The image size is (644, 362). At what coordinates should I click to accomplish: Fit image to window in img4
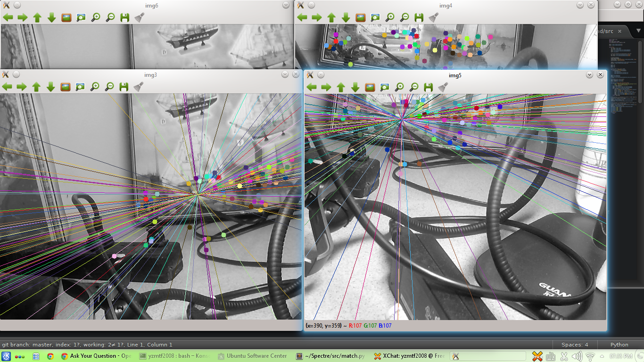tap(375, 17)
